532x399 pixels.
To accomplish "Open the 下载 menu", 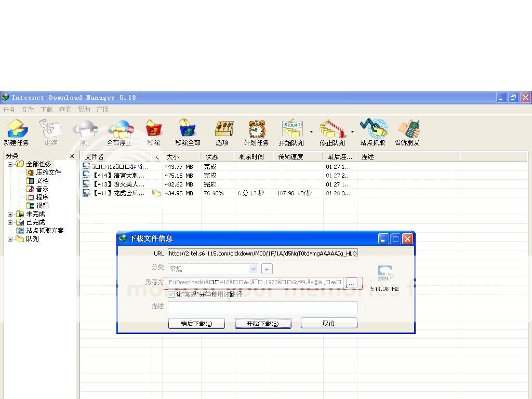I will (47, 110).
